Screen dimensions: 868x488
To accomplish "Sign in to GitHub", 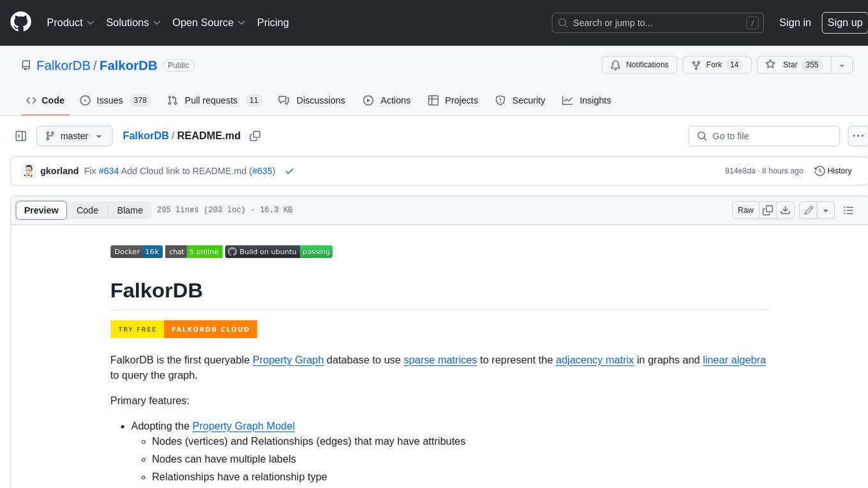I will 795,22.
